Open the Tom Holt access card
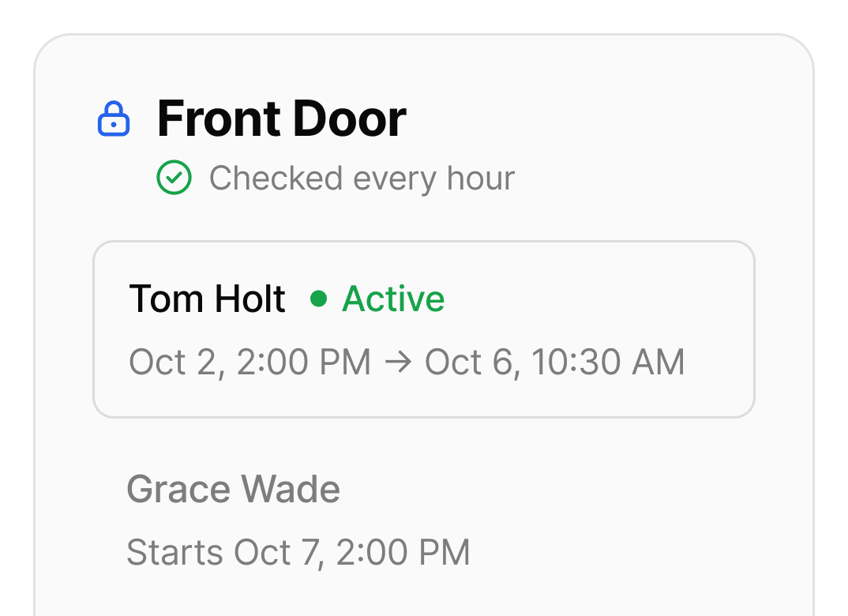848x616 pixels. click(424, 329)
